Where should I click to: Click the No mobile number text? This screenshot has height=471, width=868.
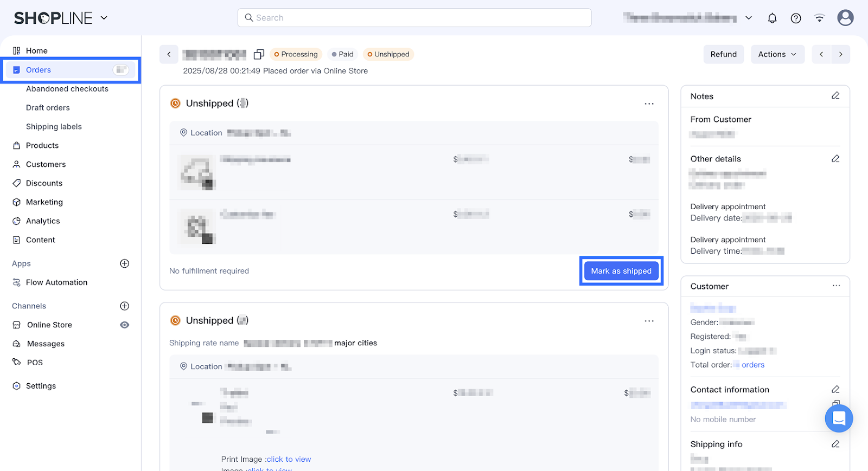723,420
